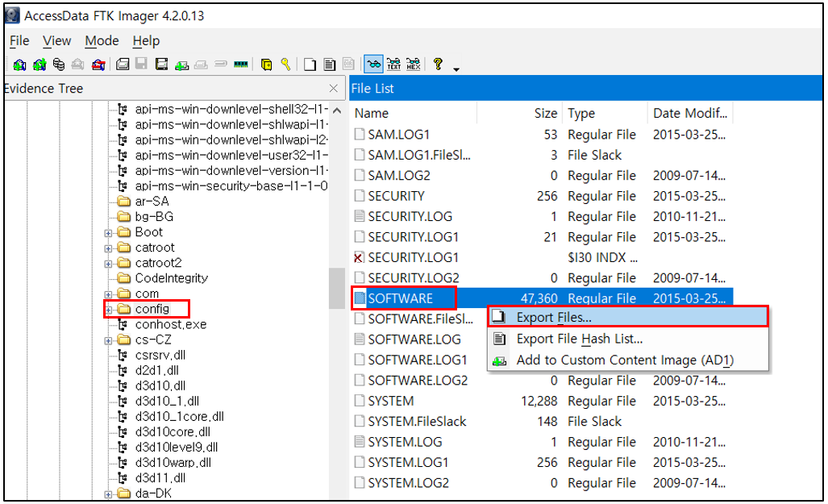This screenshot has height=504, width=828.
Task: Toggle the HEX view glasses icon
Action: click(414, 65)
